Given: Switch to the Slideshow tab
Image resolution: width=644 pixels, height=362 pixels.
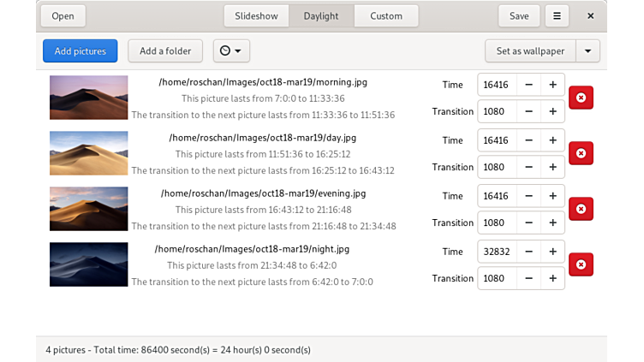Looking at the screenshot, I should (256, 15).
